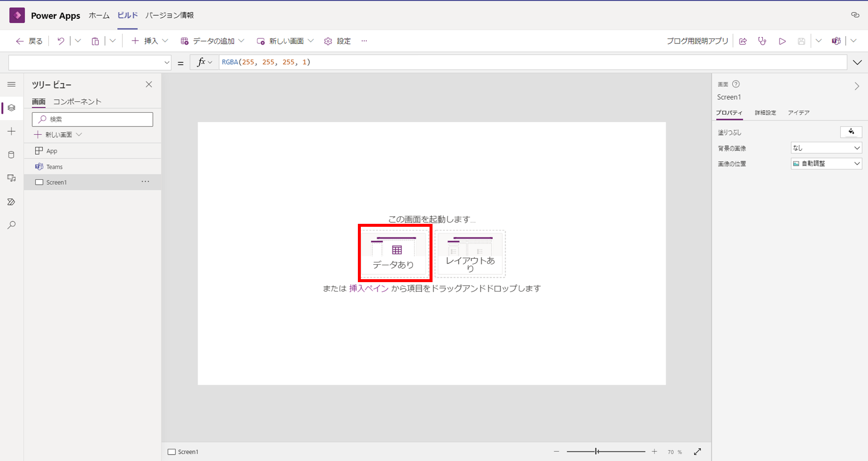Open the property selector dropdown
The width and height of the screenshot is (868, 461).
(x=90, y=63)
